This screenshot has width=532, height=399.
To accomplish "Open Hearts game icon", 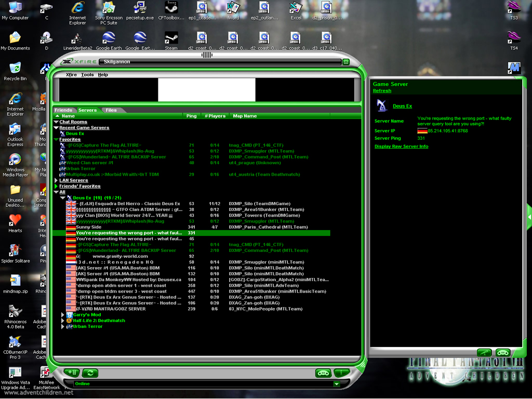I will coord(15,223).
